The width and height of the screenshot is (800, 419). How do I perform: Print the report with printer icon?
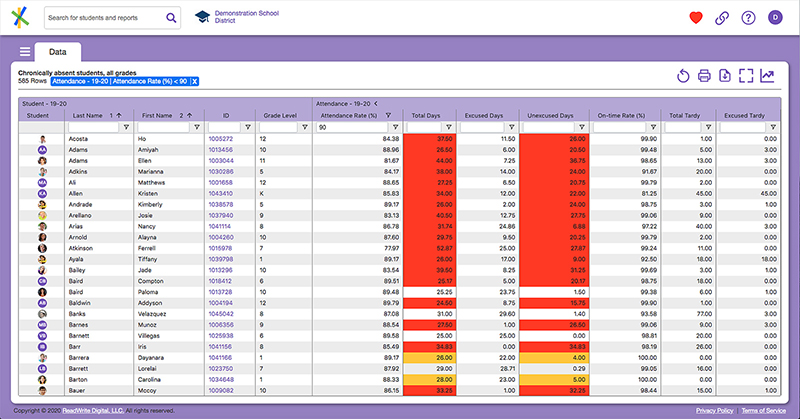pos(704,76)
